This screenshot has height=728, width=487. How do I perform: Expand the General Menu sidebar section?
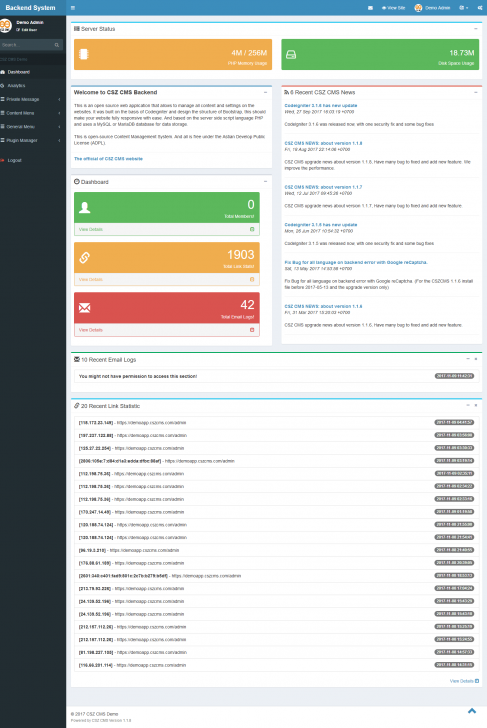tap(32, 127)
